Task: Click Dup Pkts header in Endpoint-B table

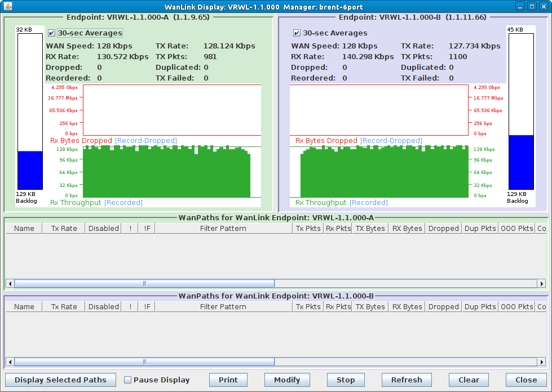Action: point(480,307)
